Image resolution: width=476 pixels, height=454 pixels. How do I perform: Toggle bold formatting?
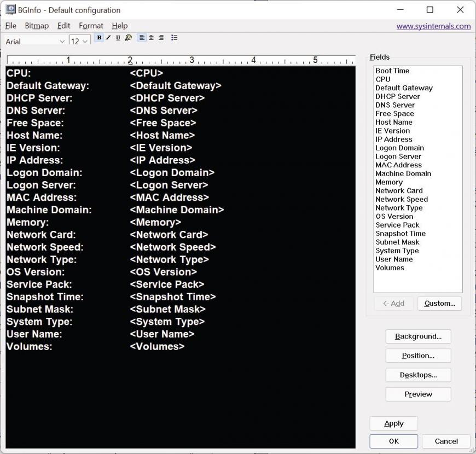coord(99,38)
